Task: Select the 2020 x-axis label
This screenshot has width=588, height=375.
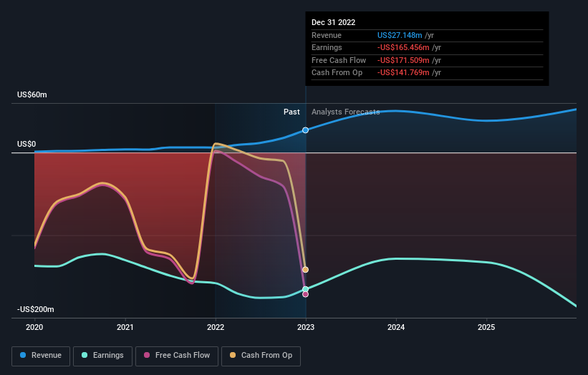Action: pos(34,327)
